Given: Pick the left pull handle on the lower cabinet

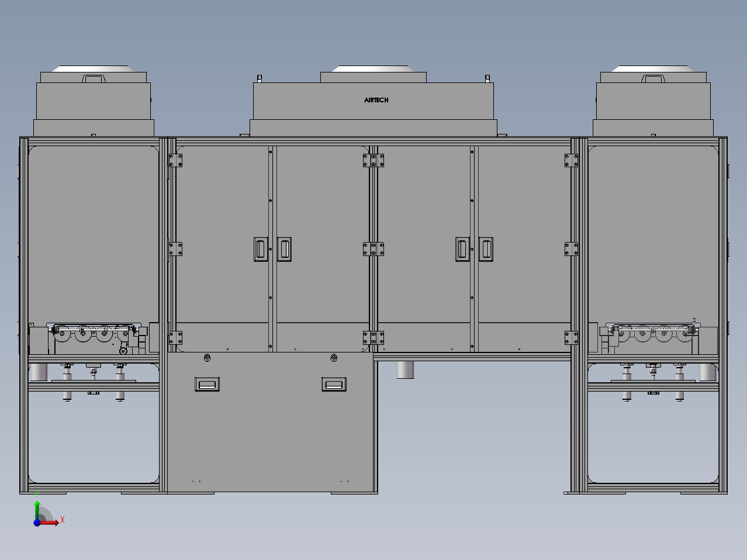Looking at the screenshot, I should tap(207, 384).
